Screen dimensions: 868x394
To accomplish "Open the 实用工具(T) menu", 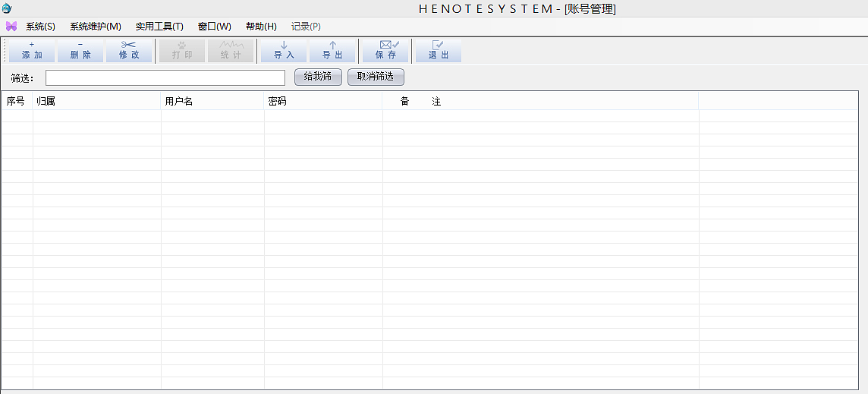I will pos(159,27).
